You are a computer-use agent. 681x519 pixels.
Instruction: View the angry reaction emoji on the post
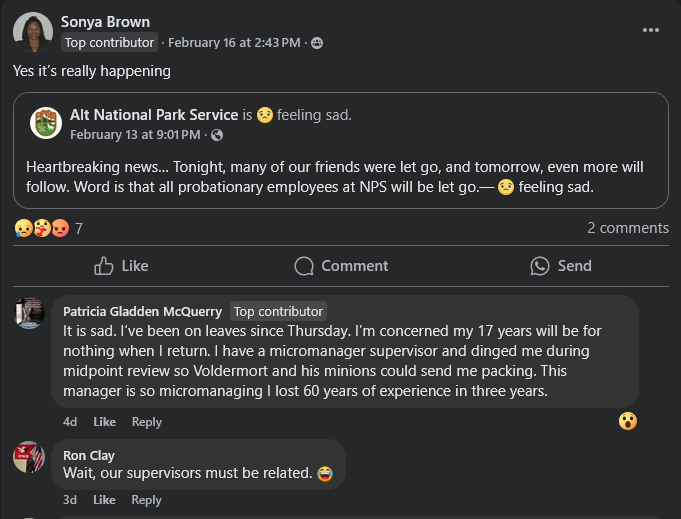tap(60, 228)
